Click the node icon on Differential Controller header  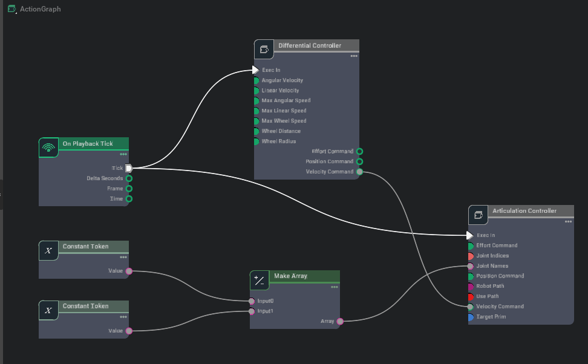[264, 49]
